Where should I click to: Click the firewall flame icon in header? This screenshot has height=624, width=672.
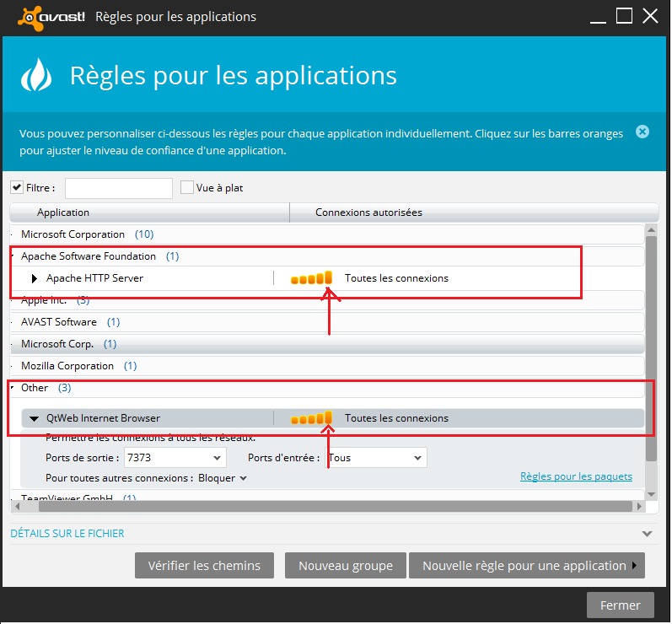[36, 75]
